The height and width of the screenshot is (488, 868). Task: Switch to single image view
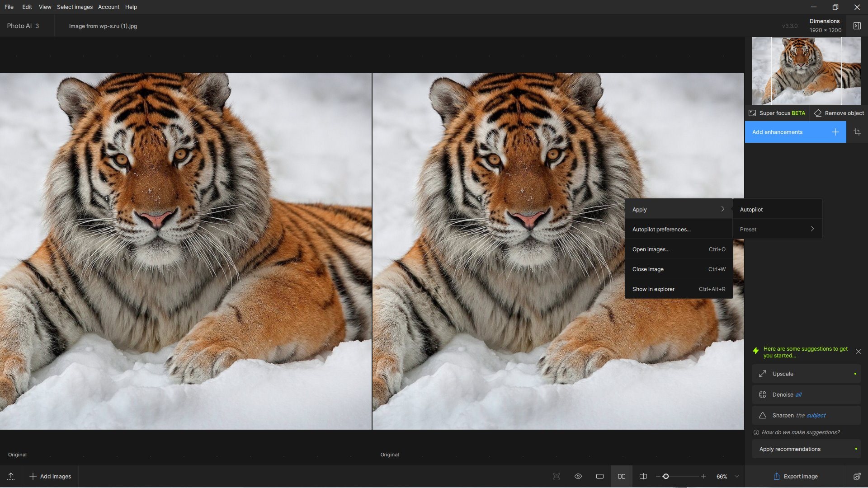[600, 476]
